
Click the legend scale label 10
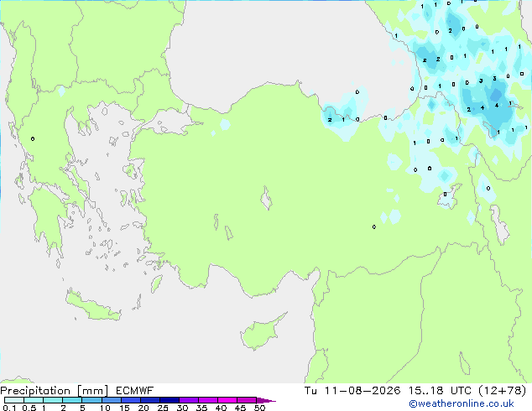point(105,408)
